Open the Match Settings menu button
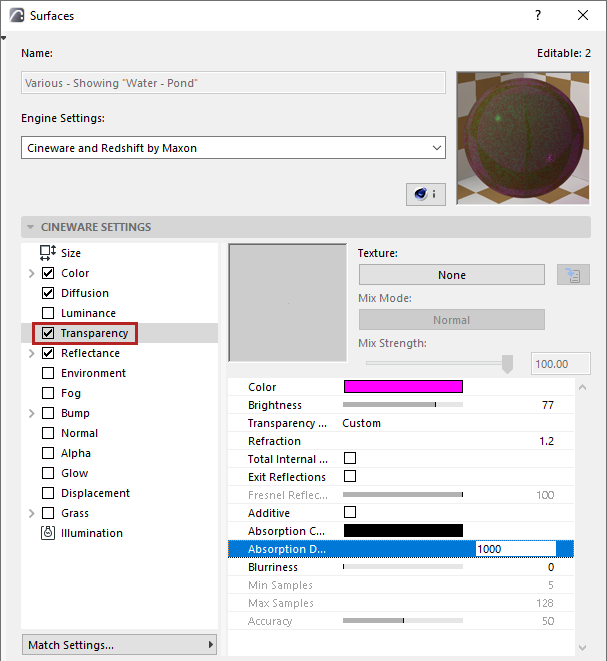 [x=119, y=645]
